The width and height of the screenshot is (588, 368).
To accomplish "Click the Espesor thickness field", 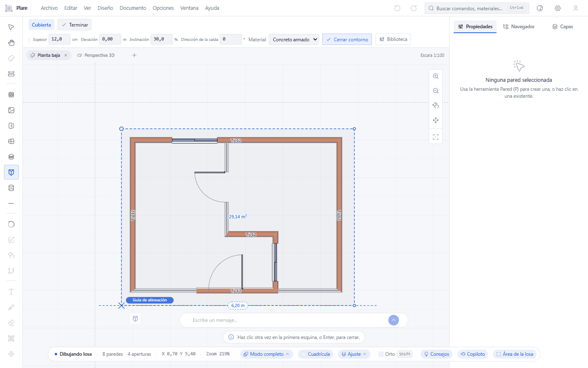I will point(60,39).
